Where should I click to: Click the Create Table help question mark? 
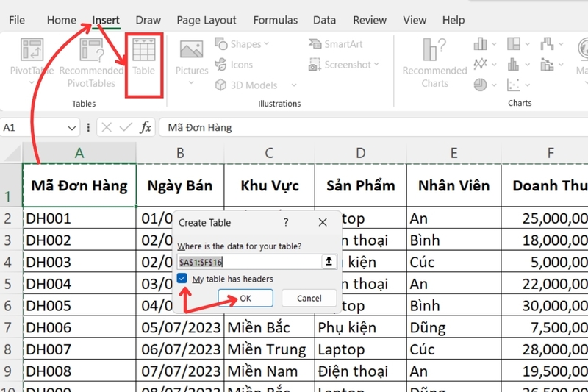[x=286, y=222]
